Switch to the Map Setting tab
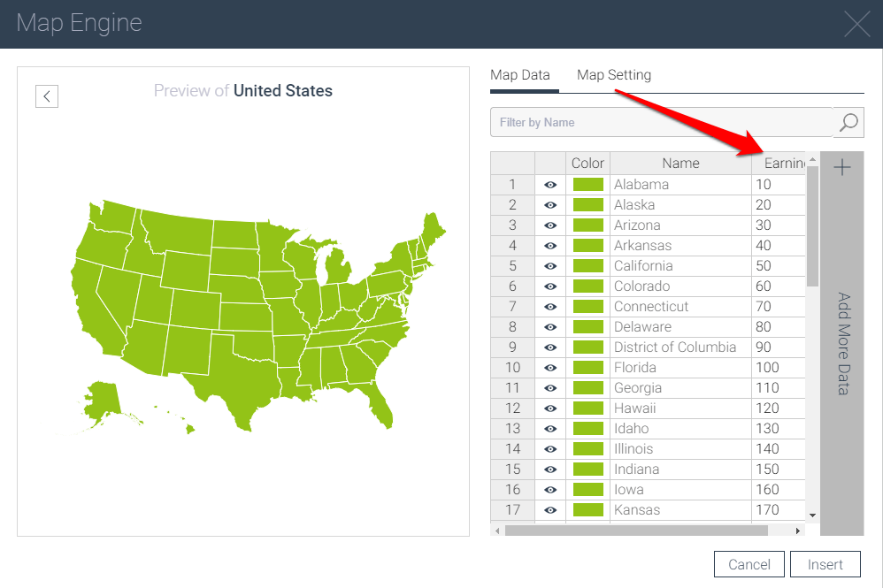The width and height of the screenshot is (883, 588). [x=614, y=75]
